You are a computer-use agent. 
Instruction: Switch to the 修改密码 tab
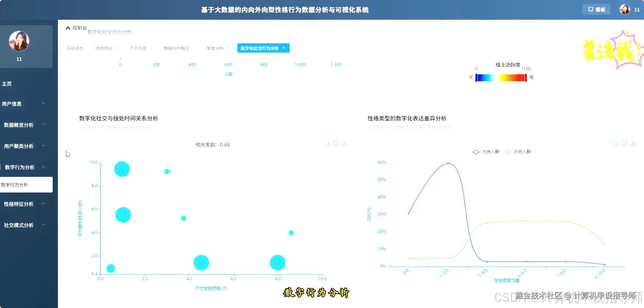(x=104, y=48)
